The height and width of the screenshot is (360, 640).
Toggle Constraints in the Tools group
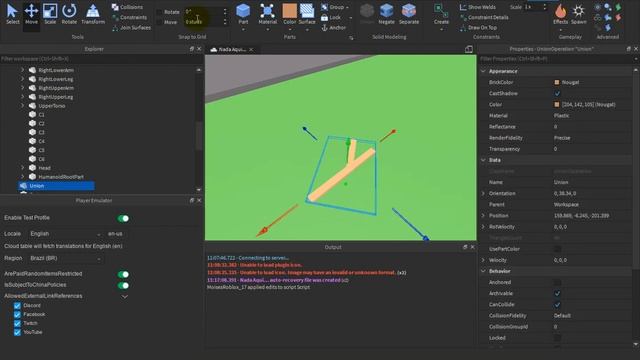point(129,18)
